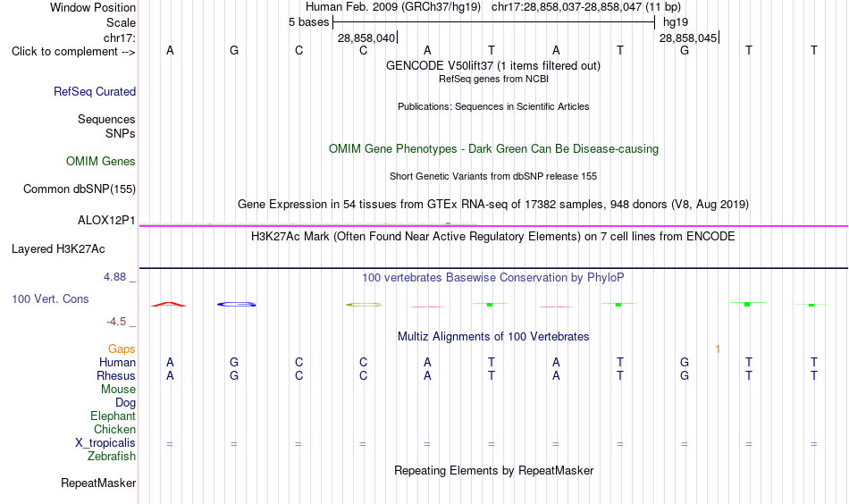Click the '5 bases' scale bar label
The width and height of the screenshot is (849, 504).
308,22
